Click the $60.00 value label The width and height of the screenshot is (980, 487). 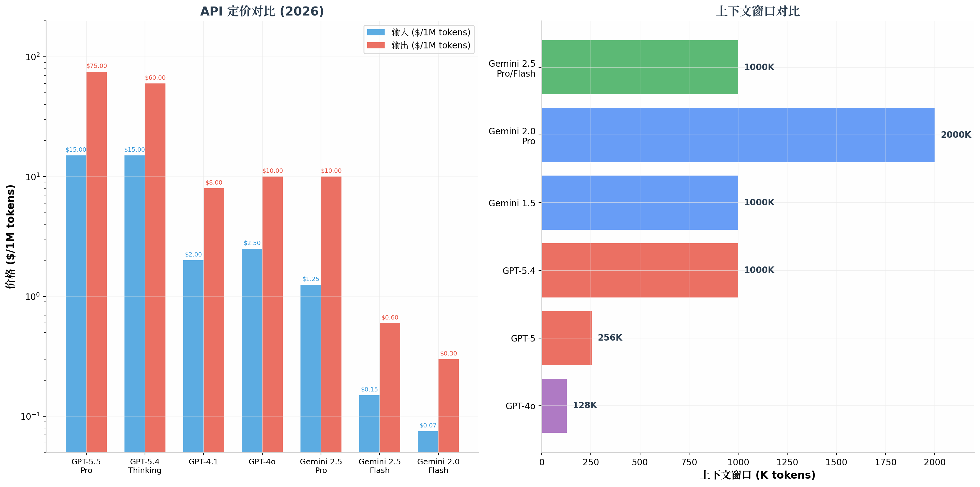[155, 78]
